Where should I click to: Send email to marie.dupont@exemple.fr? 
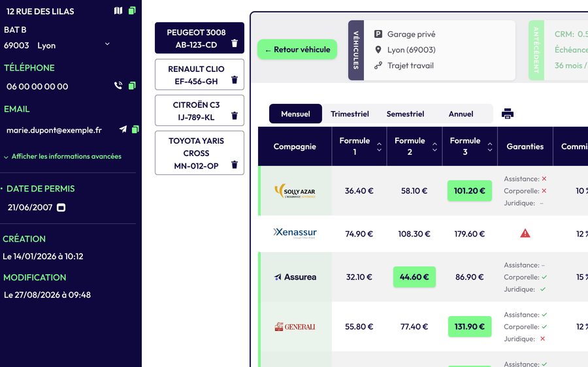(x=123, y=129)
